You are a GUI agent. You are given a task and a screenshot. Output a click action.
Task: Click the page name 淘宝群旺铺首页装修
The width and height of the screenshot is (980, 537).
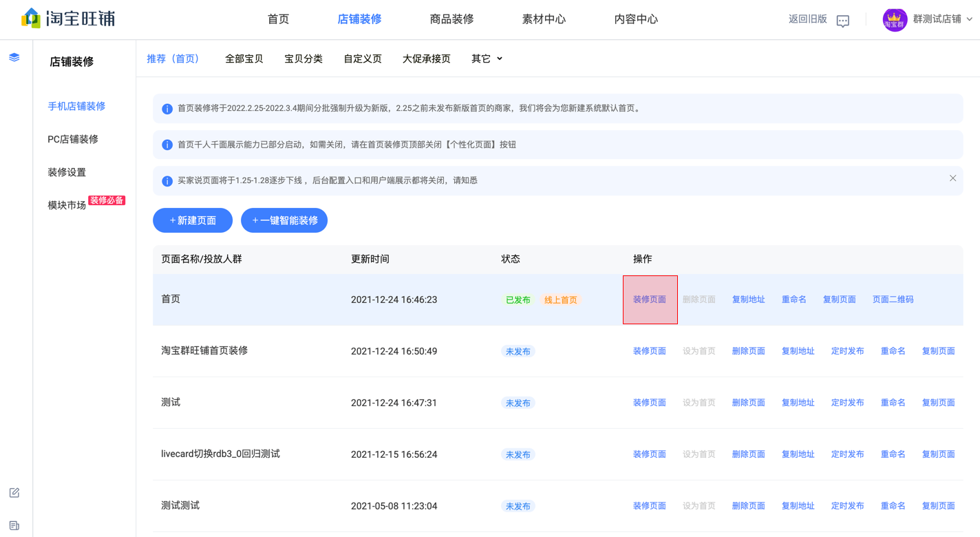(x=204, y=350)
